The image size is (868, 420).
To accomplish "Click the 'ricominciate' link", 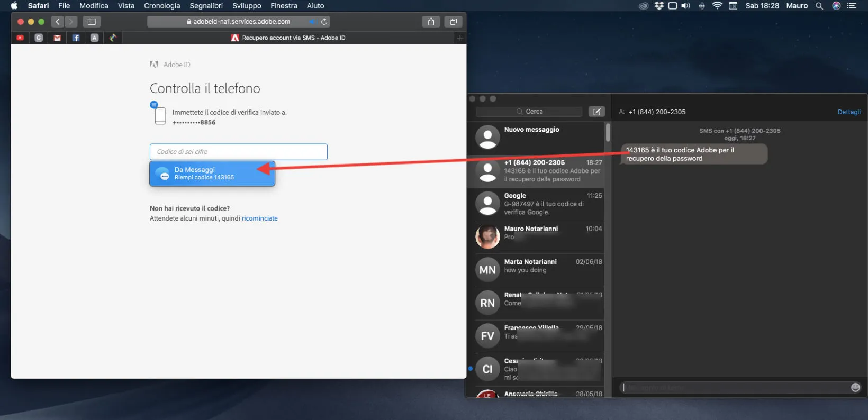I will (259, 218).
